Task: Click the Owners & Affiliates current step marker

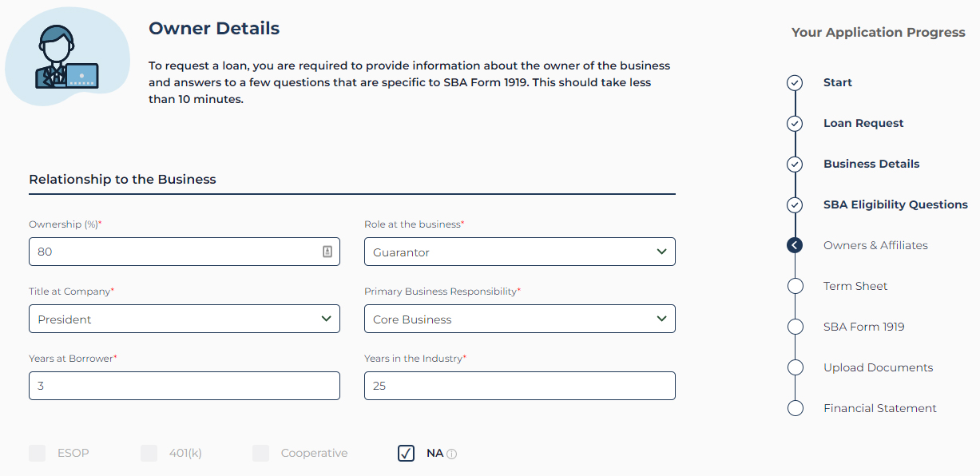Action: coord(795,245)
